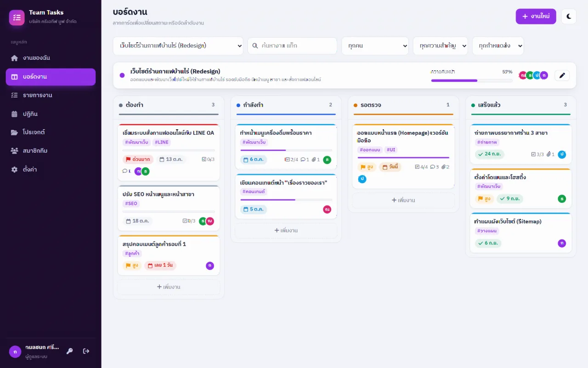Click the สมาชิกทีม people icon

pyautogui.click(x=14, y=151)
